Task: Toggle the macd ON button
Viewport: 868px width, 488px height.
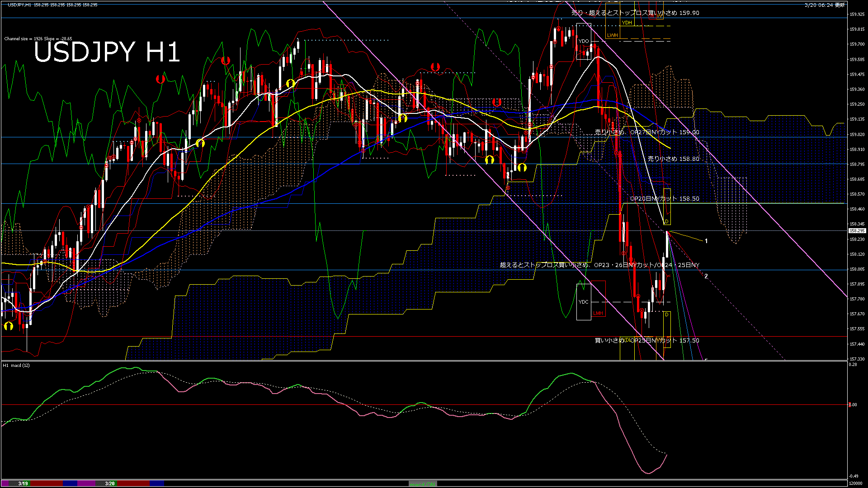Action: point(422,484)
